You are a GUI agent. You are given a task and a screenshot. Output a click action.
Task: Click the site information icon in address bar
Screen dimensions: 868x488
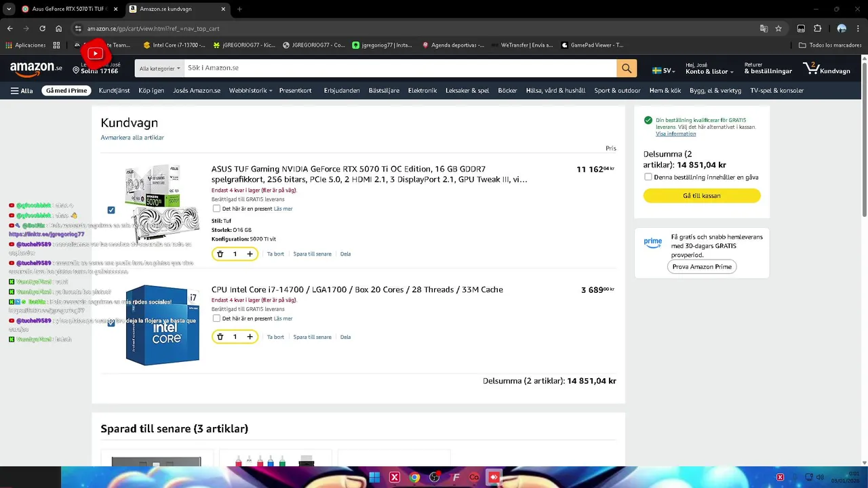[78, 28]
